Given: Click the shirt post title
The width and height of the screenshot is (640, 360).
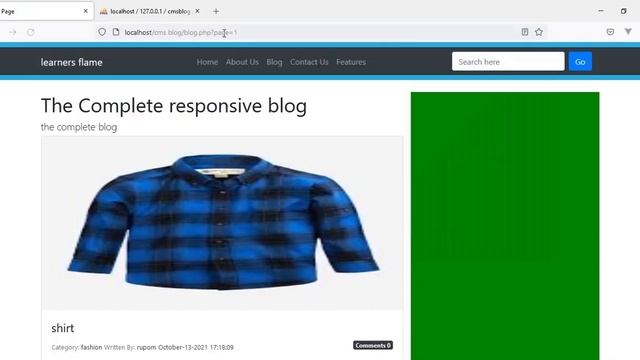Looking at the screenshot, I should [62, 328].
